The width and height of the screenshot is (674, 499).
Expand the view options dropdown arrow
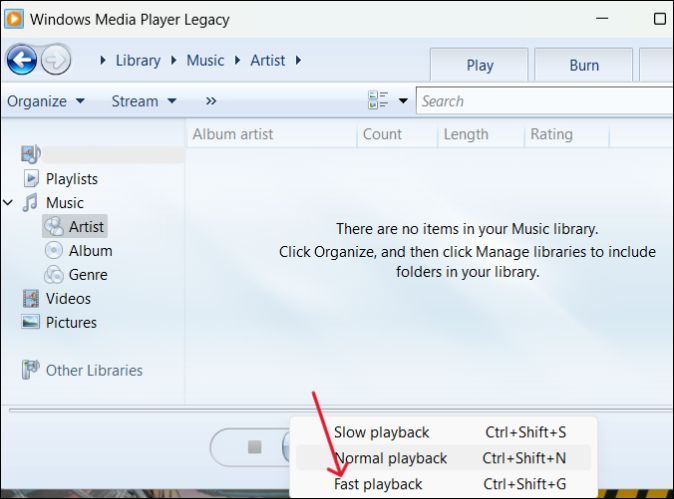tap(403, 101)
